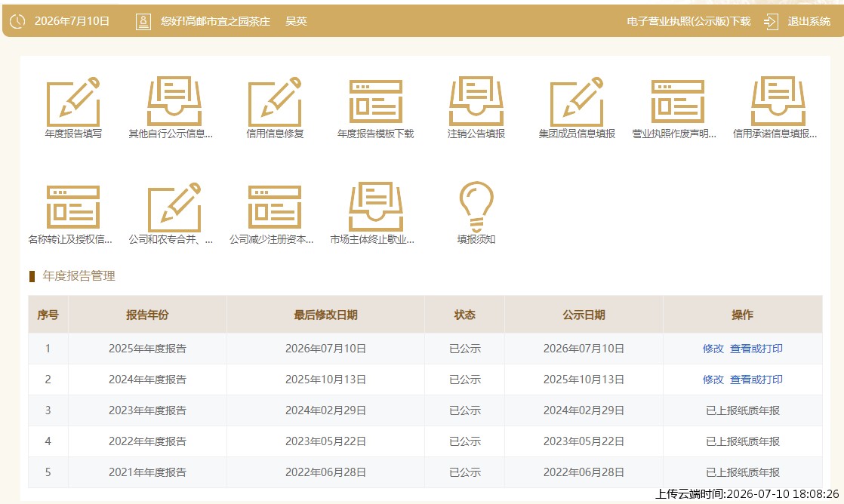Click 修改 for the 2024年年度报告
The image size is (844, 504).
[713, 380]
